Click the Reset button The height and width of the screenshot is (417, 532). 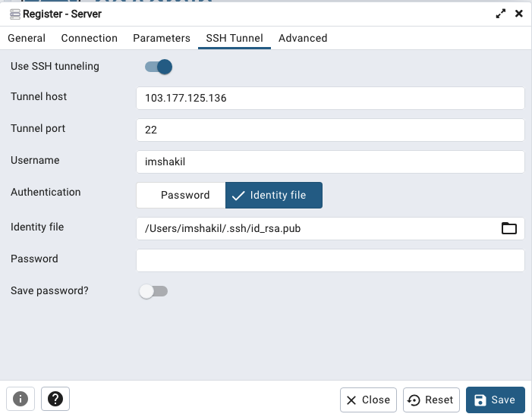(431, 400)
